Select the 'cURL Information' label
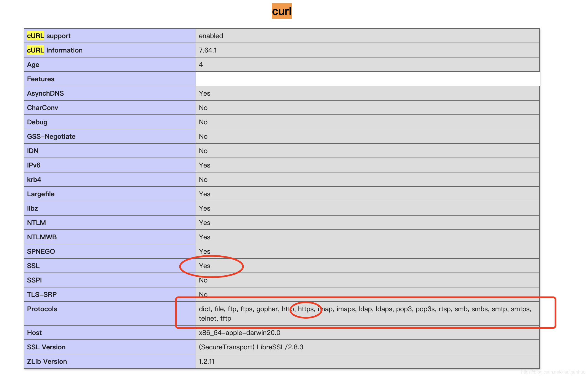Image resolution: width=588 pixels, height=377 pixels. click(55, 50)
